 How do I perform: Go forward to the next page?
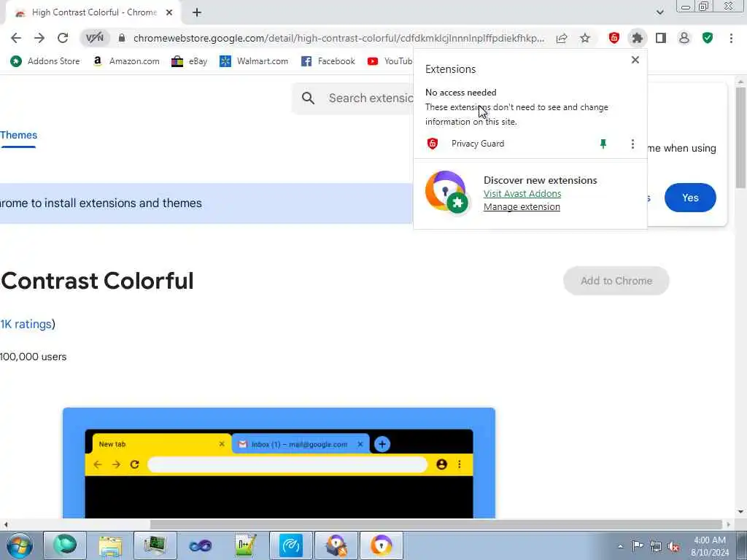(x=39, y=38)
